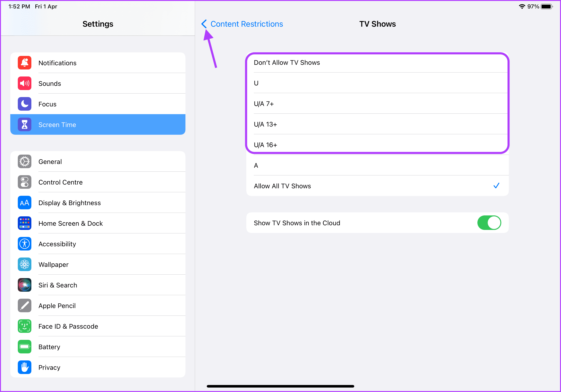
Task: Select U/A 13+ TV Shows rating
Action: (x=376, y=124)
